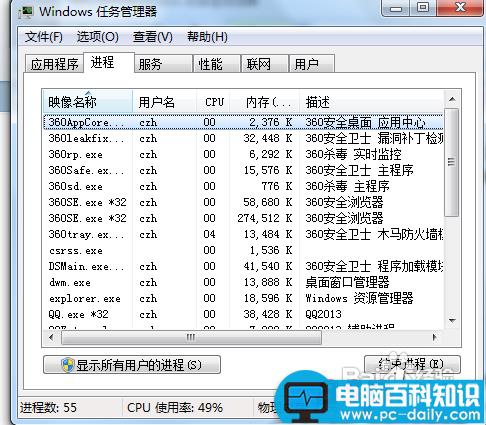Viewport: 486px width, 425px height.
Task: Select the 360AppCore process row
Action: click(243, 122)
